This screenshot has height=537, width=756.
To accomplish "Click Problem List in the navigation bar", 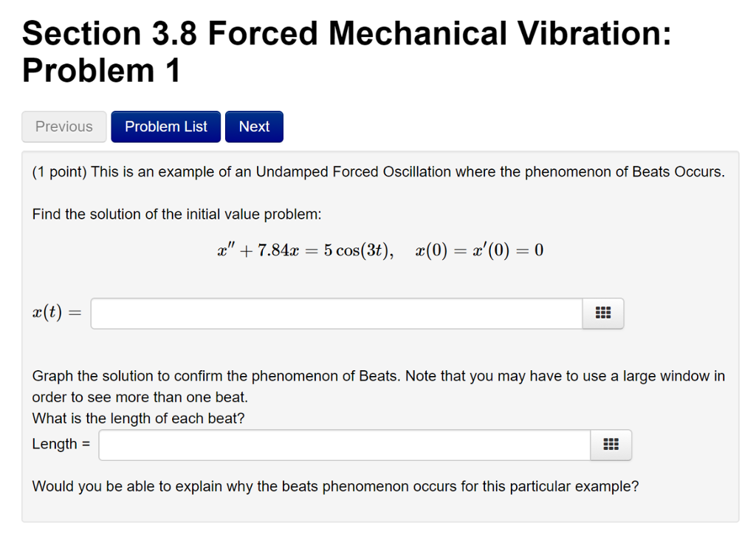I will pos(165,126).
